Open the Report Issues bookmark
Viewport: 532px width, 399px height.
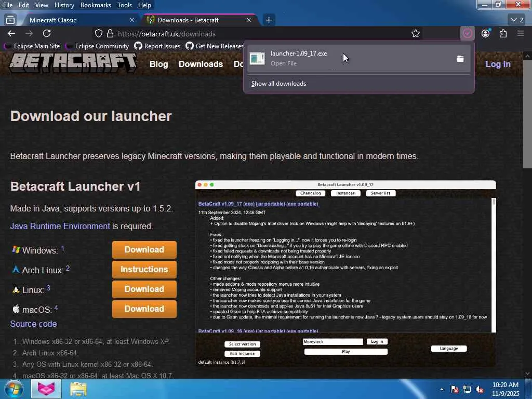[x=157, y=46]
